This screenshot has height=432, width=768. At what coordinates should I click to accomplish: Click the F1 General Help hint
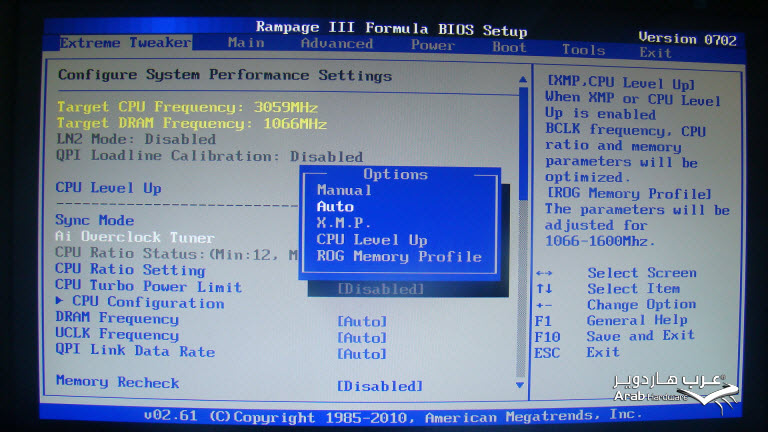click(611, 320)
